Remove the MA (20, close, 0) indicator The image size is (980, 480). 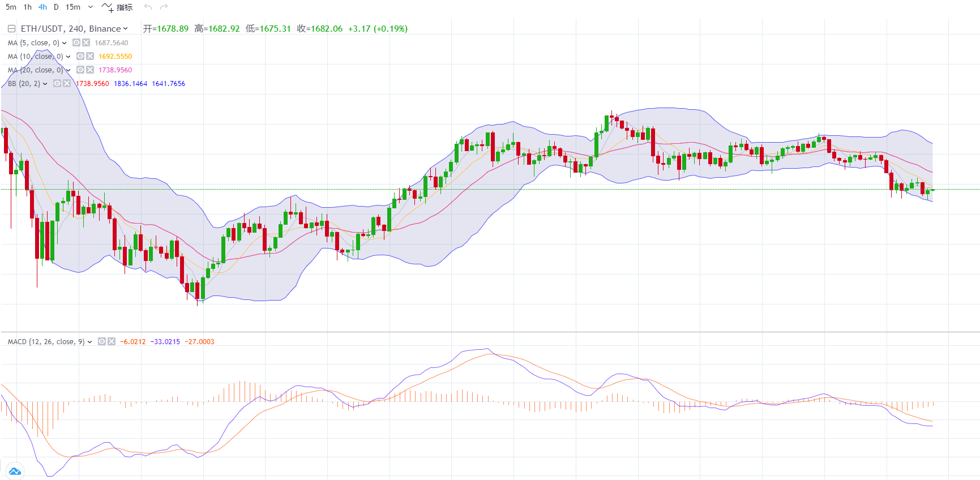click(90, 70)
